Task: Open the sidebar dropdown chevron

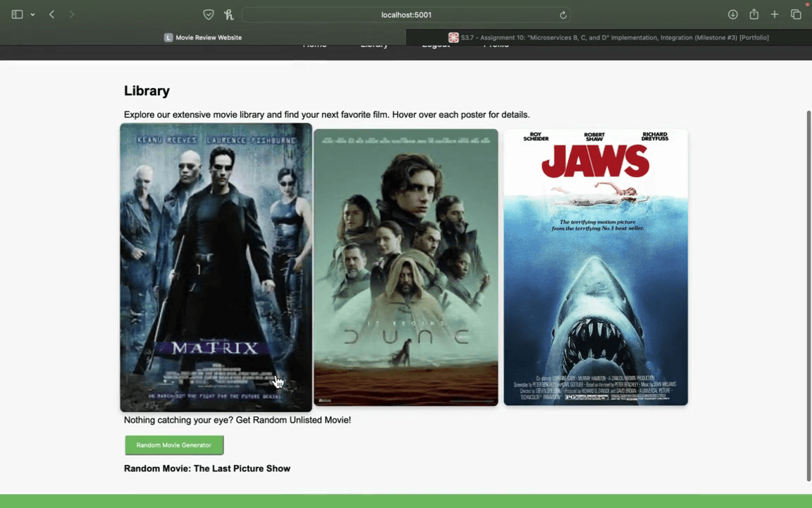Action: click(32, 15)
